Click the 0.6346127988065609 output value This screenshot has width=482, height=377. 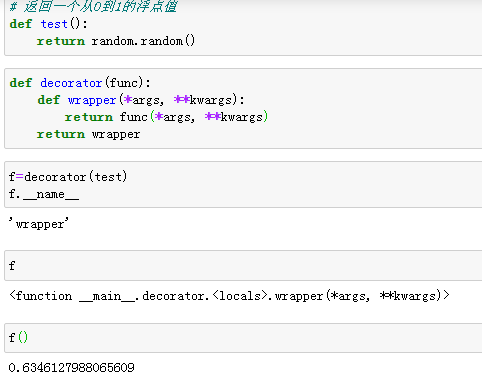tap(72, 368)
